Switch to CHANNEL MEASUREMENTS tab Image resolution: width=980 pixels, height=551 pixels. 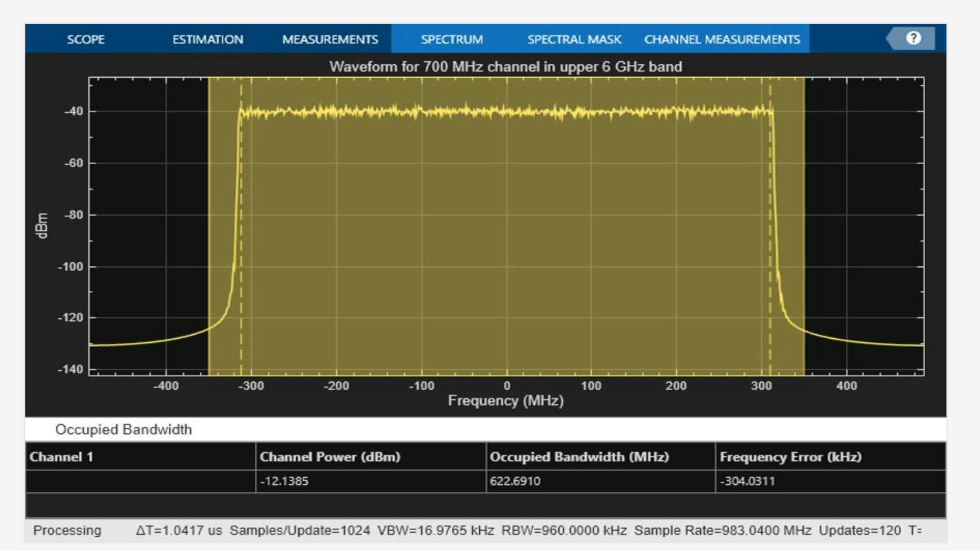coord(722,39)
